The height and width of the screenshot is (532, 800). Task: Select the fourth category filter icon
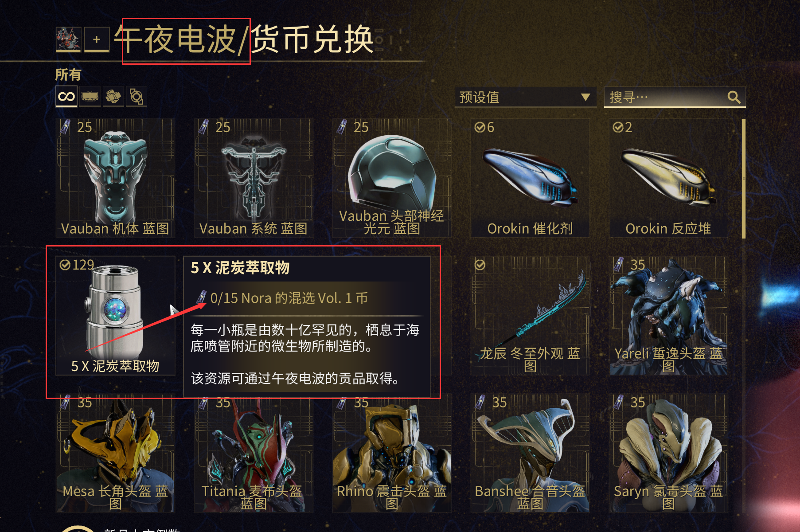tap(137, 96)
